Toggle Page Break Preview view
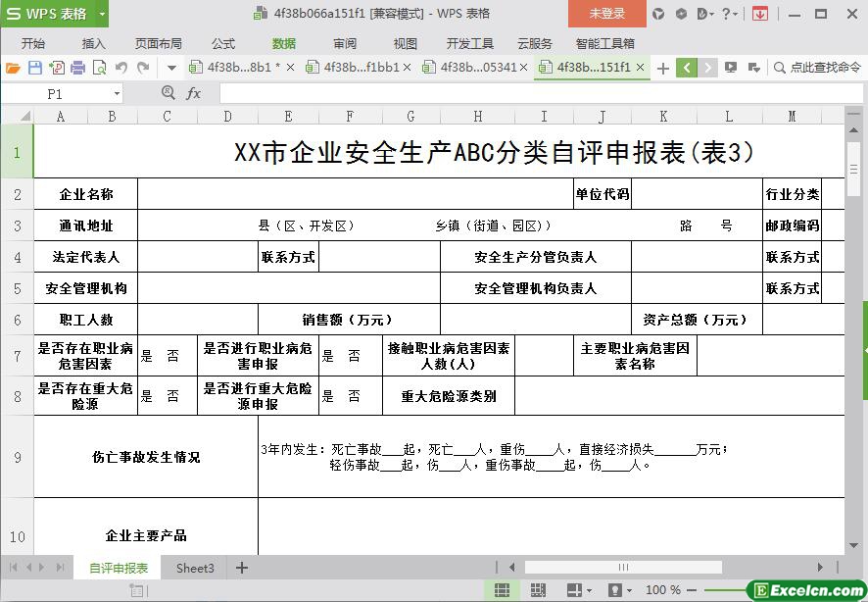 click(538, 590)
